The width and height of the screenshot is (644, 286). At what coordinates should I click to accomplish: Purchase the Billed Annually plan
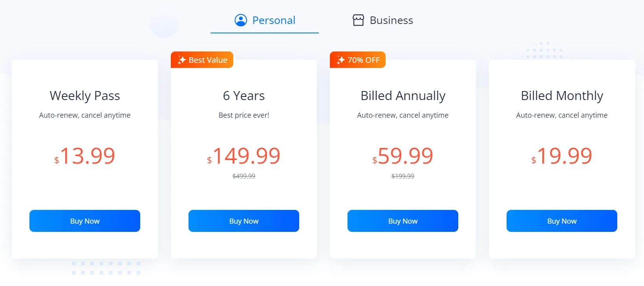(403, 221)
